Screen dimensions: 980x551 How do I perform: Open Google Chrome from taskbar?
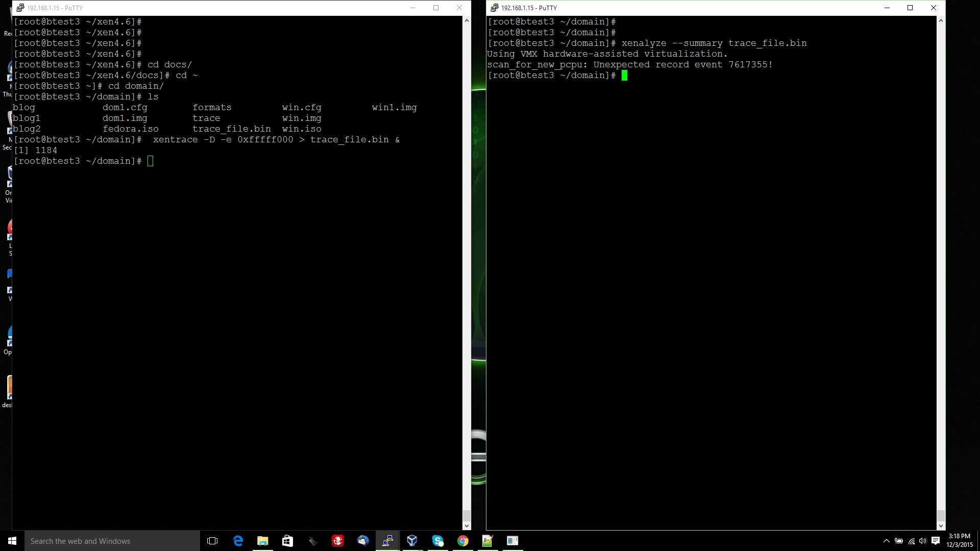pos(462,541)
